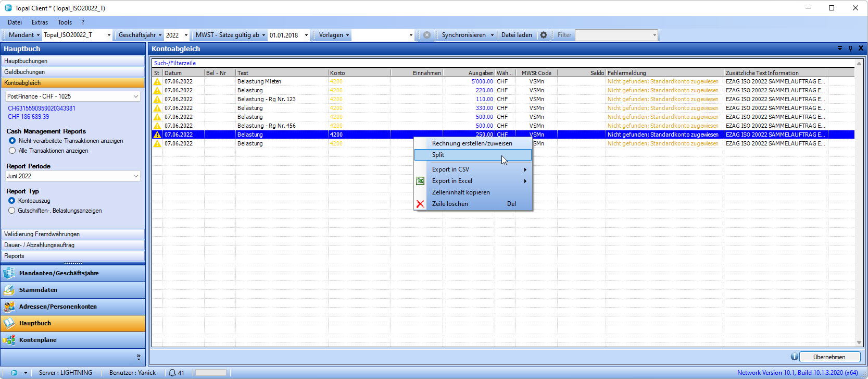
Task: Click warning icon on Belastung Mieten row
Action: click(x=157, y=81)
